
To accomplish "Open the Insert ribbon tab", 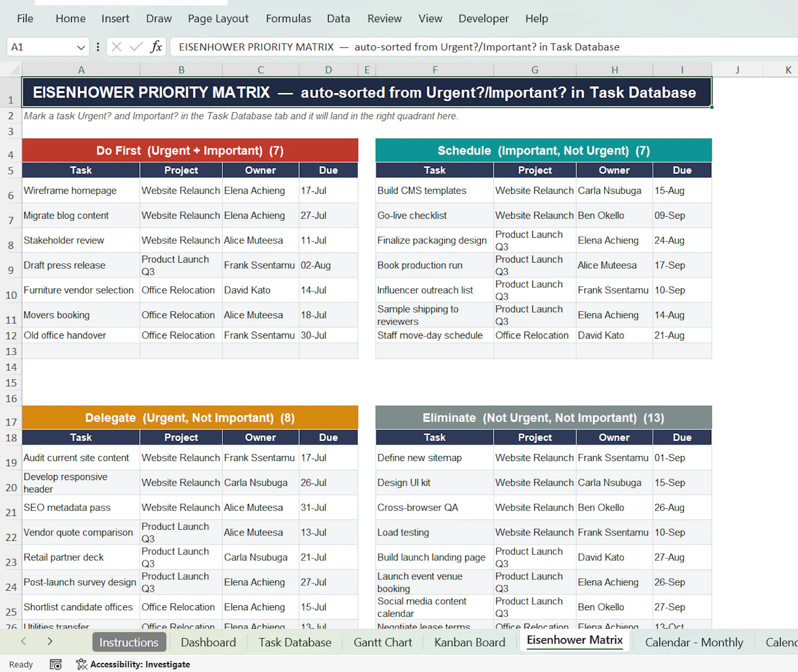I will [115, 18].
